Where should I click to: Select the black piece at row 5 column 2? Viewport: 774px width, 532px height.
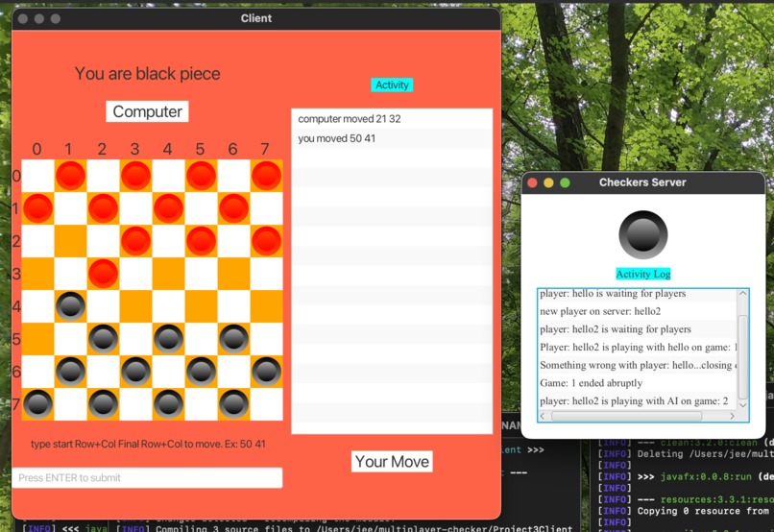click(103, 339)
